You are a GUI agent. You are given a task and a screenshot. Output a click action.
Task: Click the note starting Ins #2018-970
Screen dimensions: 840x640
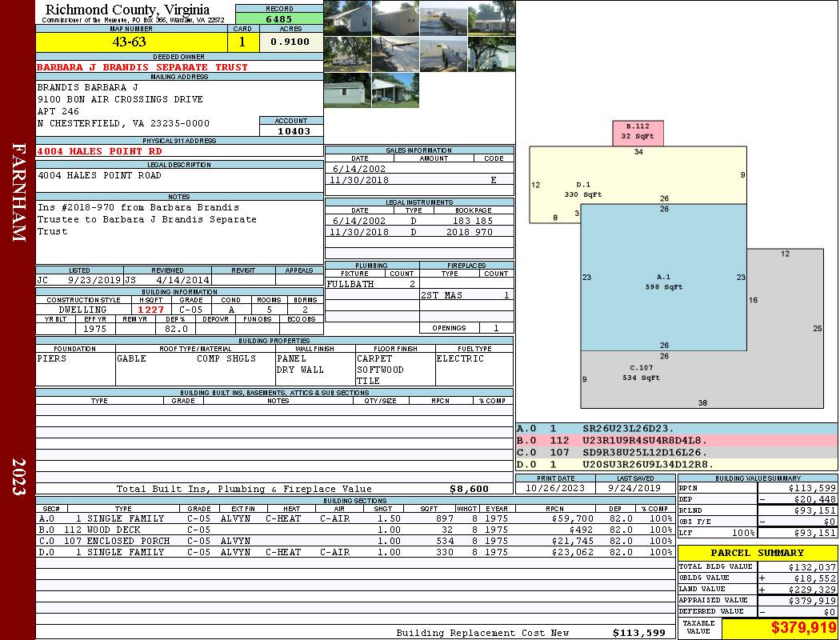coord(138,208)
